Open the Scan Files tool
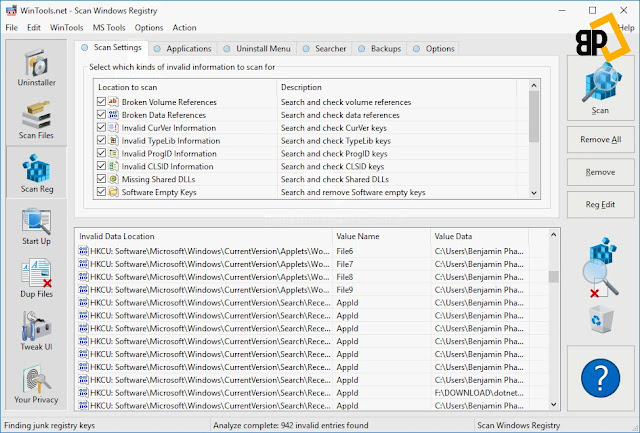This screenshot has width=640, height=433. (x=36, y=120)
